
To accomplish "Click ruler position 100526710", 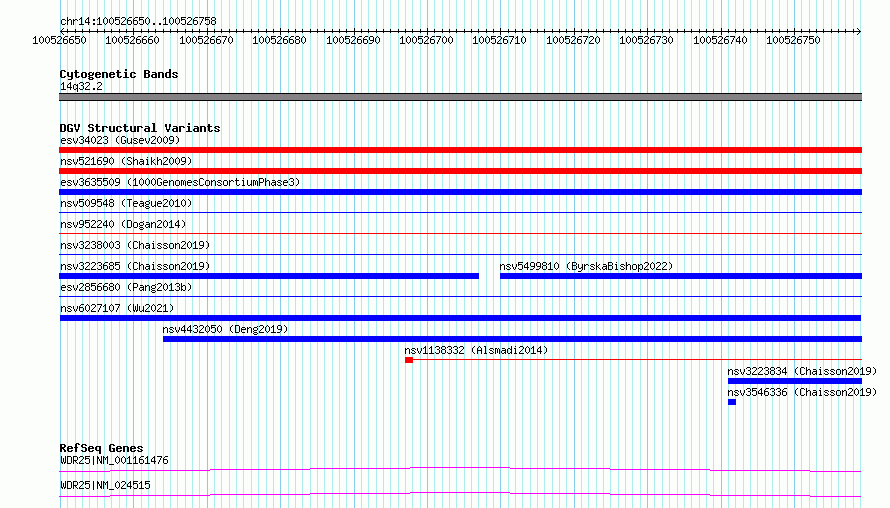I will point(499,40).
